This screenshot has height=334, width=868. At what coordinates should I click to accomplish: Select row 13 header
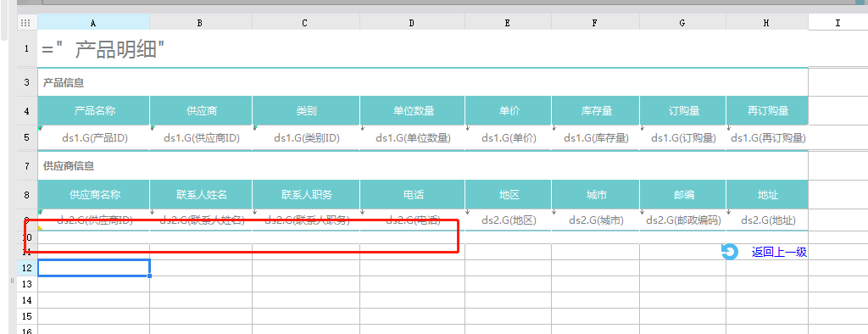(26, 284)
